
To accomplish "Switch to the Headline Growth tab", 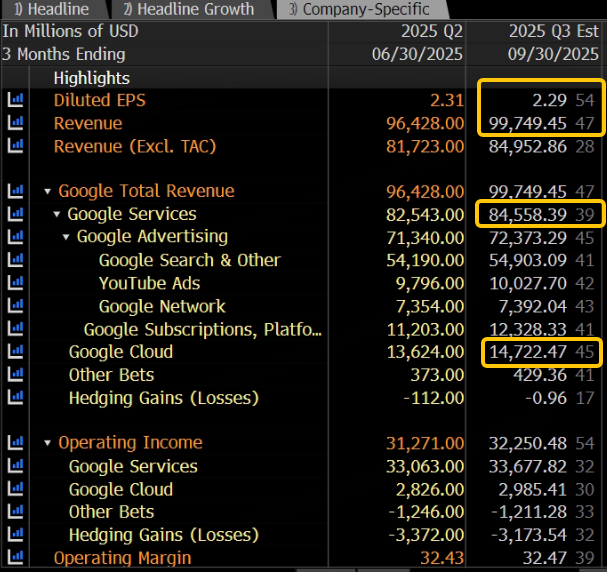I will tap(191, 9).
